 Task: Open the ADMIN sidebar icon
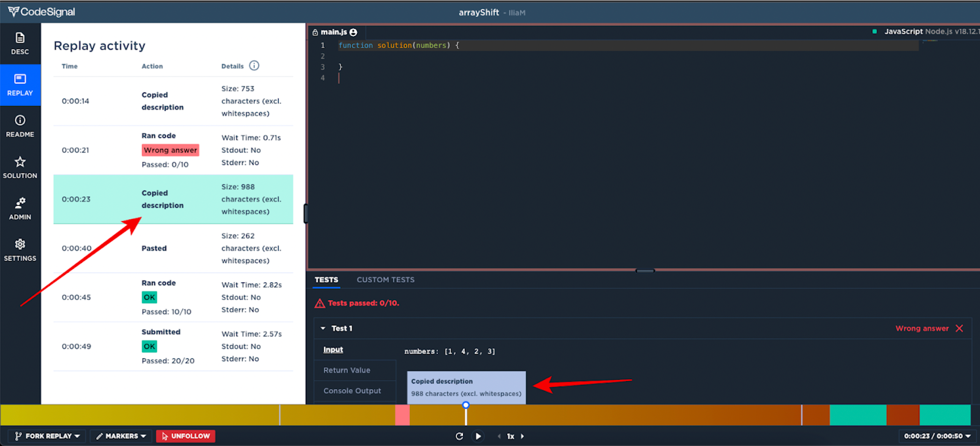[x=20, y=208]
